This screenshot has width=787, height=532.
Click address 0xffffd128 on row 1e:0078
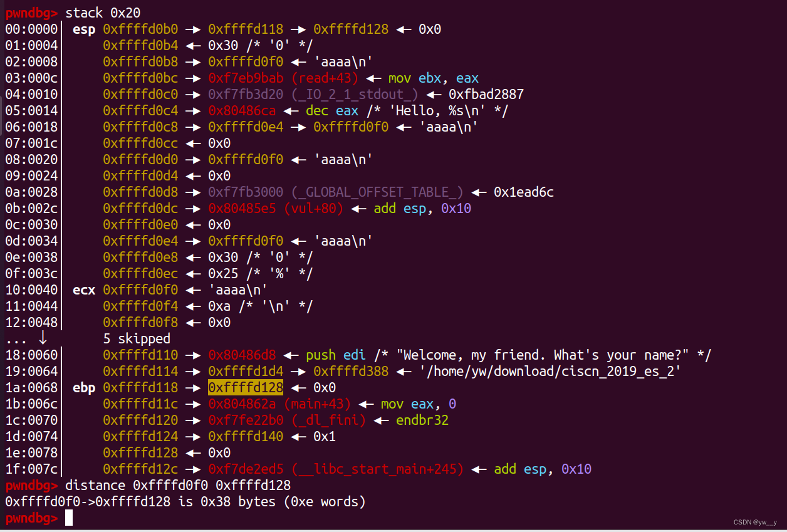pyautogui.click(x=140, y=453)
